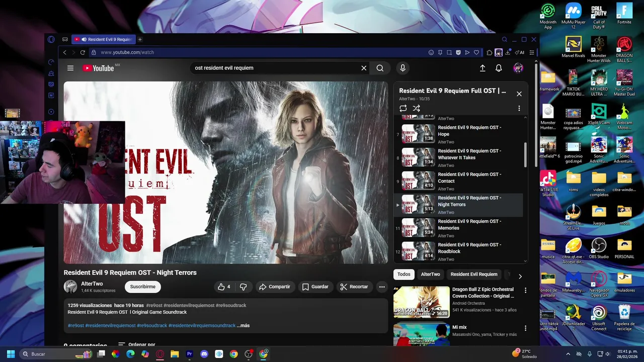Open Dragon Ball Z orchestral video thumbnail
This screenshot has height=362, width=644.
[x=422, y=302]
